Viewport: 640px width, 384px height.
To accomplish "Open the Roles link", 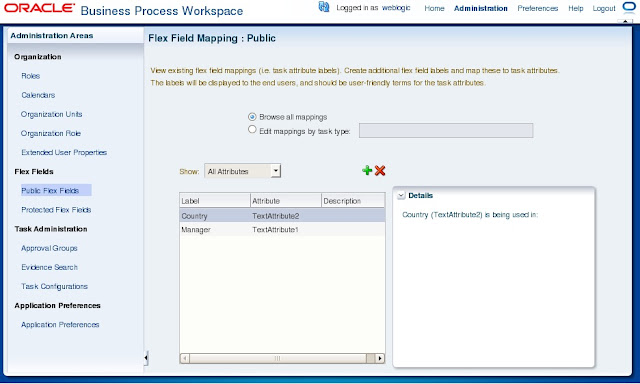I will [x=31, y=76].
